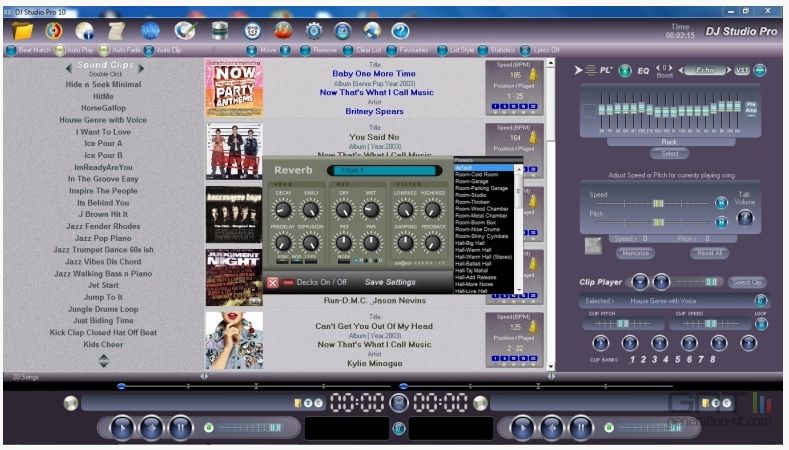Select Room-Cold Room reverb preset
This screenshot has width=789, height=450.
click(477, 175)
